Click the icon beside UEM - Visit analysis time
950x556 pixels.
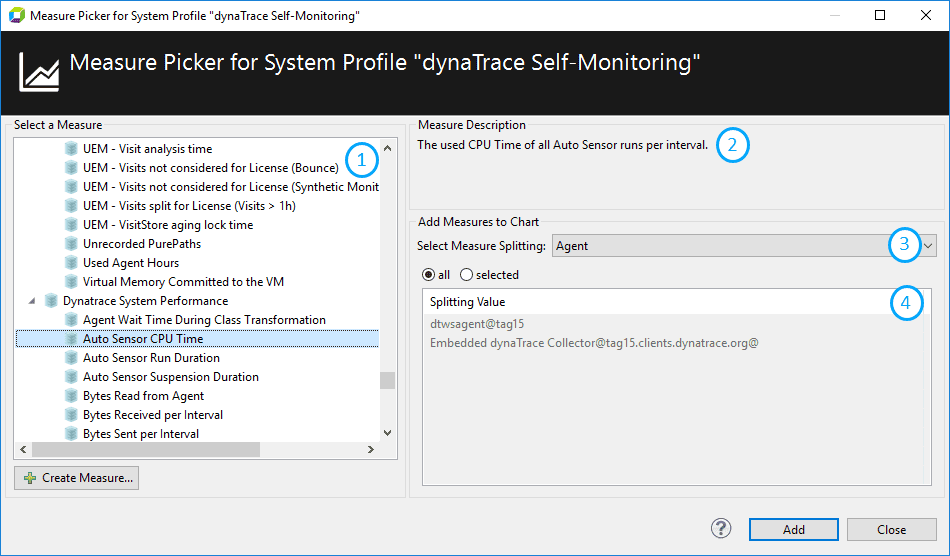tap(71, 148)
